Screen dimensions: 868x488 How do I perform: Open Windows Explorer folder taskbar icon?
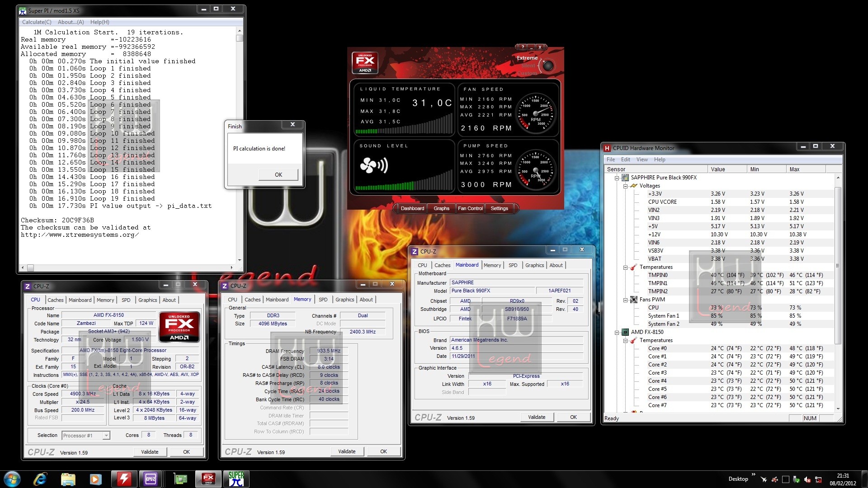[x=68, y=479]
